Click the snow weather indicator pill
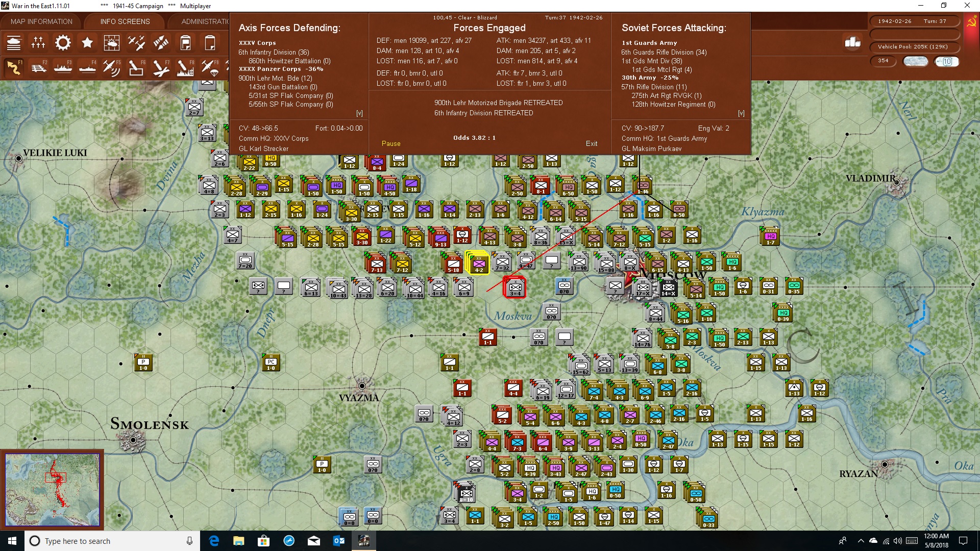Screen dimensions: 980x551 pos(916,61)
